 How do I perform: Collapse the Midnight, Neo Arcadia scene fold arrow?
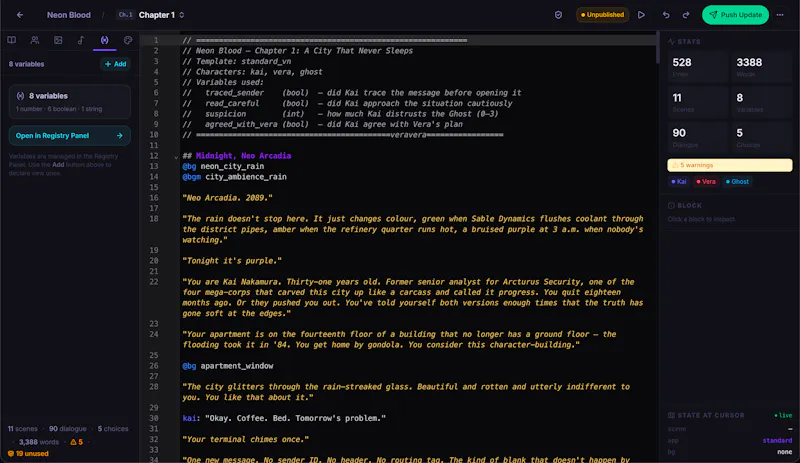click(x=176, y=157)
